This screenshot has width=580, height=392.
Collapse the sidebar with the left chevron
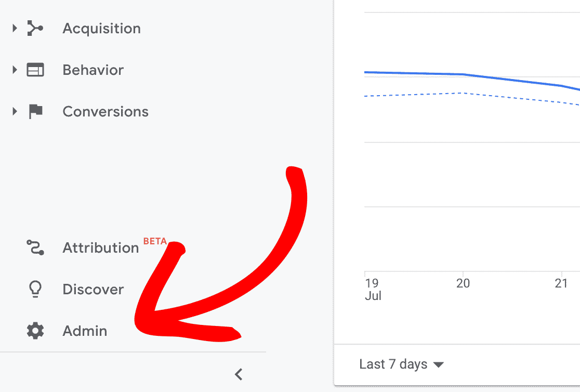pos(239,374)
